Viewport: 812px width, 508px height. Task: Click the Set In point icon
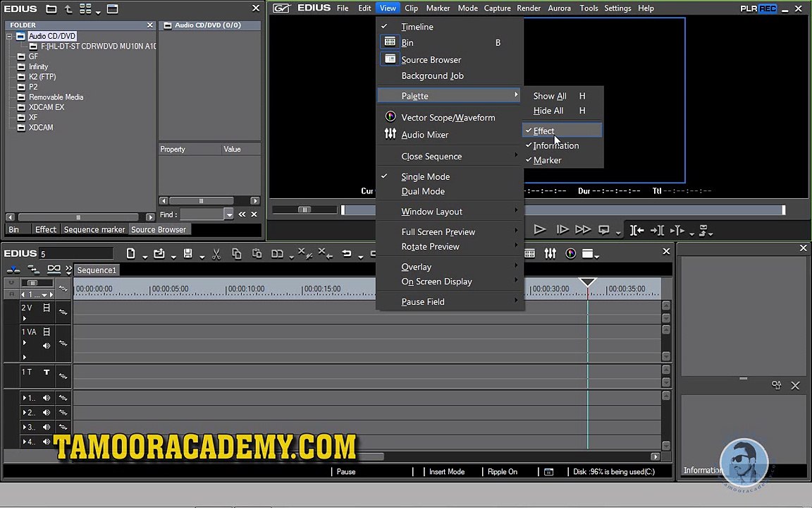(636, 230)
